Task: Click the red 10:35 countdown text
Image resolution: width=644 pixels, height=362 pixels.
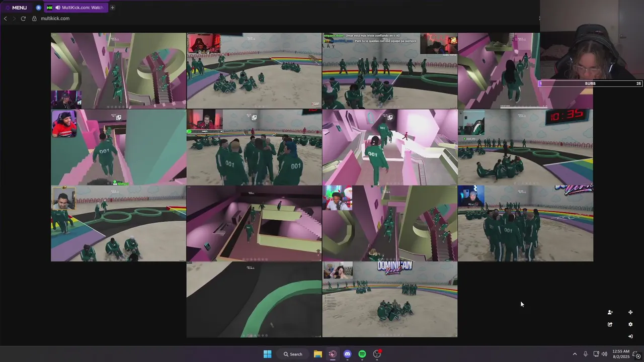Action: tap(567, 116)
